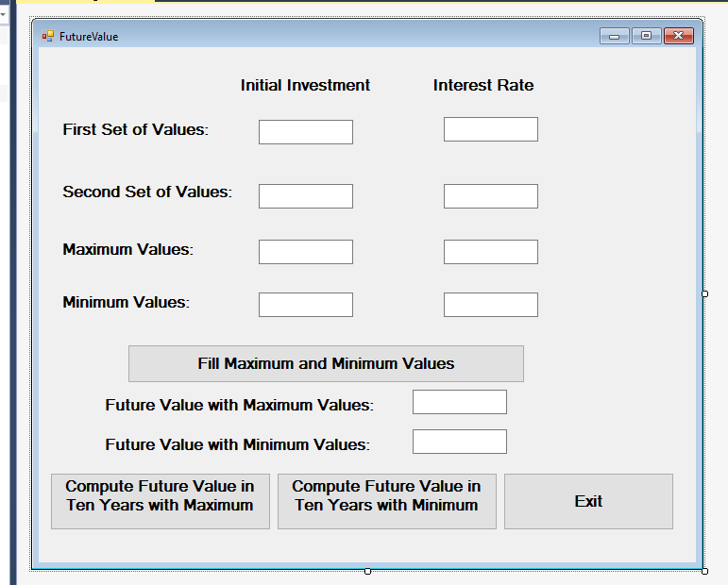Click the Second Set Initial Investment textbox
728x585 pixels.
(306, 196)
